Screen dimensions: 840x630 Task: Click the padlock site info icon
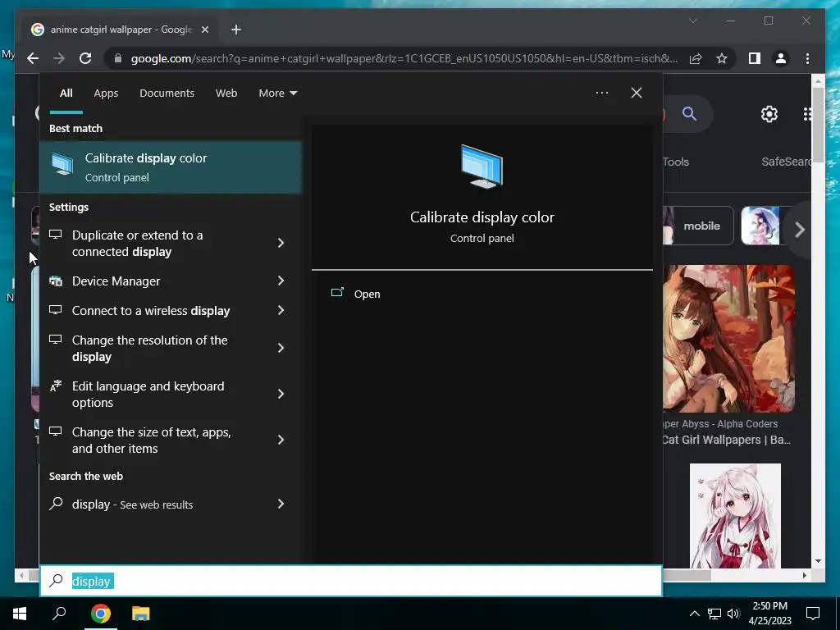tap(118, 58)
